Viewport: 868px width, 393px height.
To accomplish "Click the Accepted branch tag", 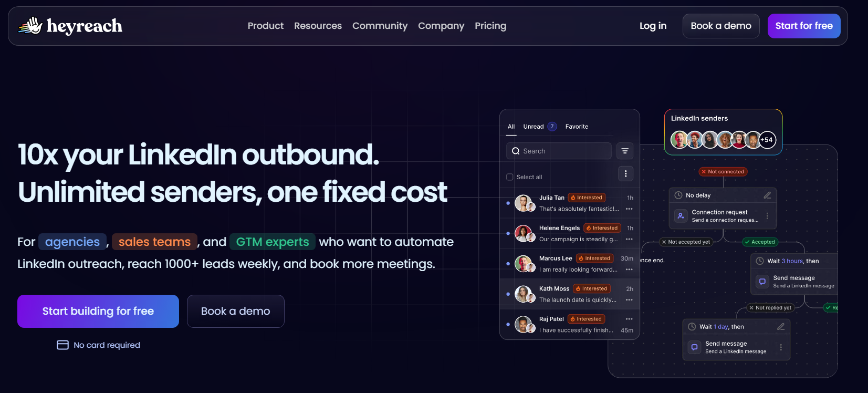I will (x=760, y=242).
